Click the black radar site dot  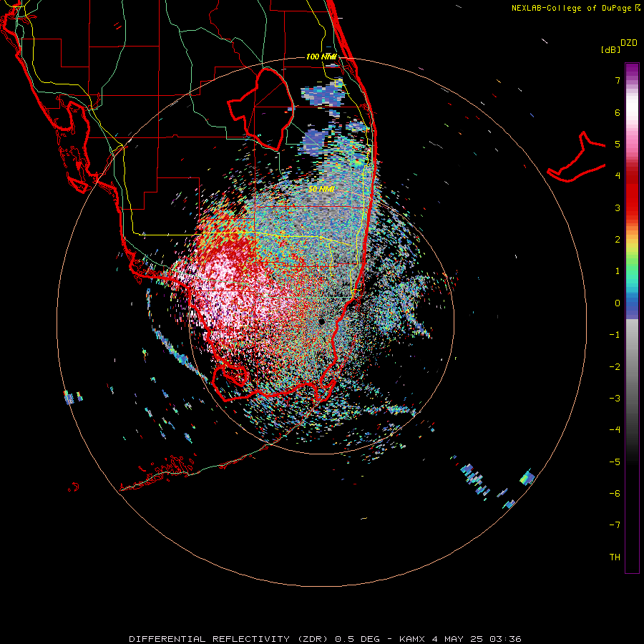[x=321, y=321]
